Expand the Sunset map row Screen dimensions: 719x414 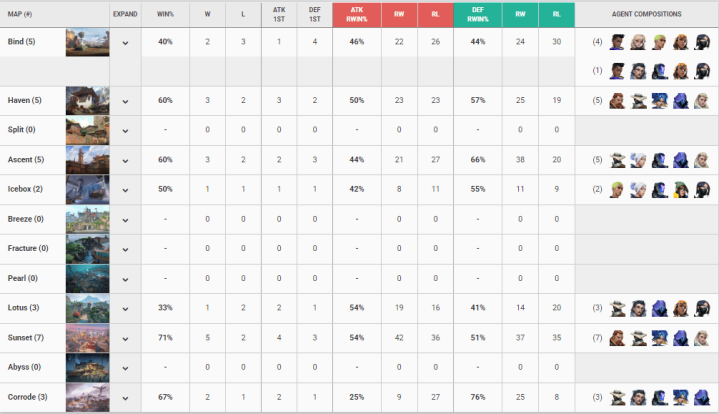125,338
